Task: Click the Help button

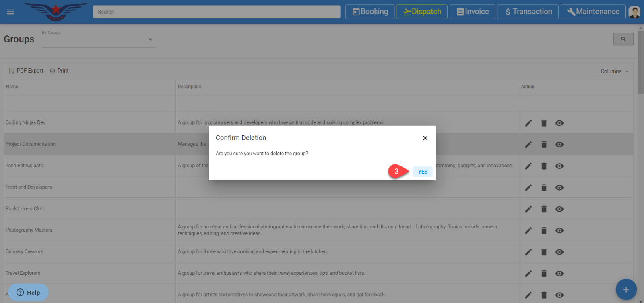Action: coord(28,292)
